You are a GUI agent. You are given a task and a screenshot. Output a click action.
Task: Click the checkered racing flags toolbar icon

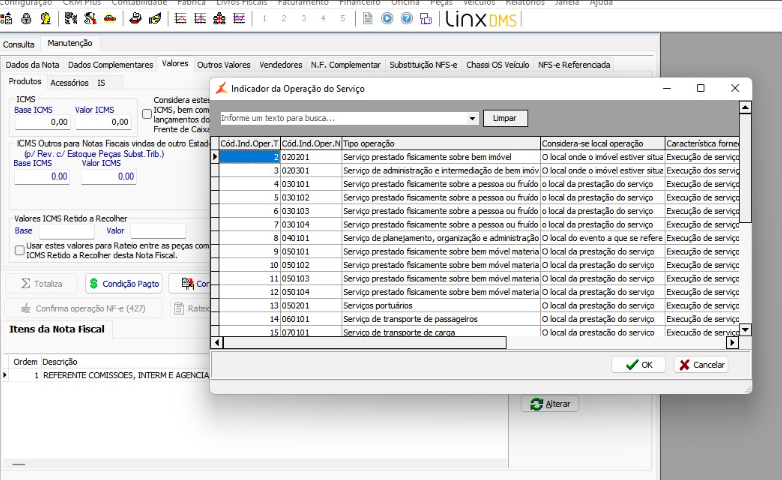[x=71, y=19]
